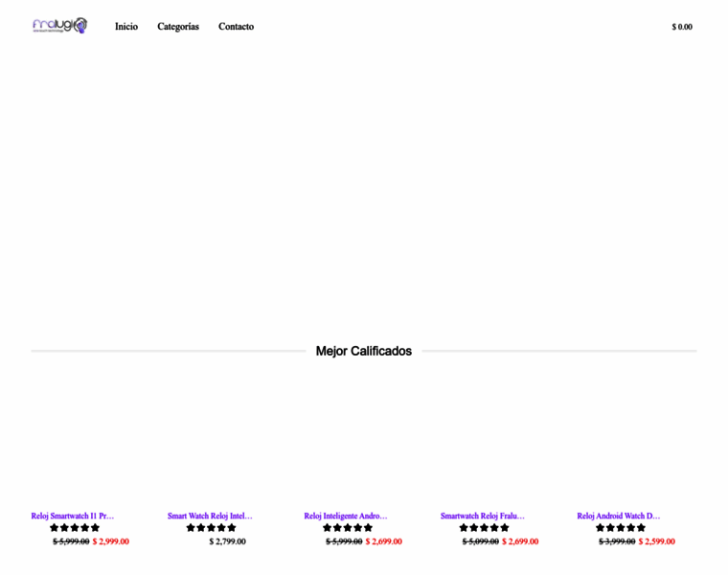Click the Fralugio logo
This screenshot has height=575, width=728.
(x=60, y=26)
